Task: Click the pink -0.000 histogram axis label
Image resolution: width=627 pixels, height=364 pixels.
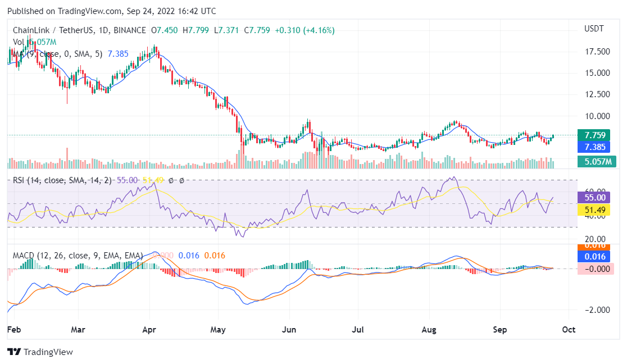Action: pyautogui.click(x=596, y=269)
